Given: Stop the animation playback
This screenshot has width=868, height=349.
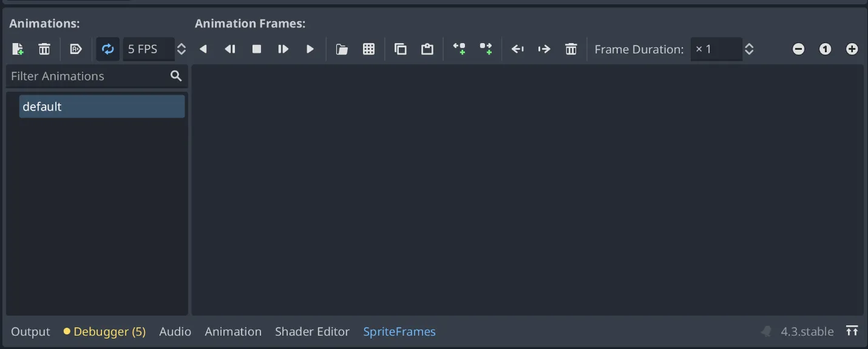Looking at the screenshot, I should (x=257, y=49).
